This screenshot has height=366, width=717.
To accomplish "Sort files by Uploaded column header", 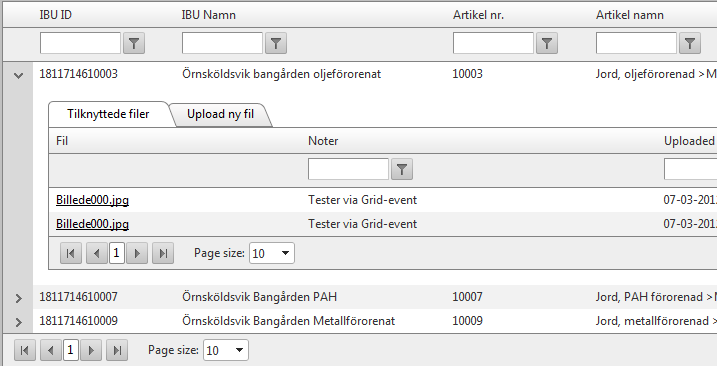I will coord(690,141).
